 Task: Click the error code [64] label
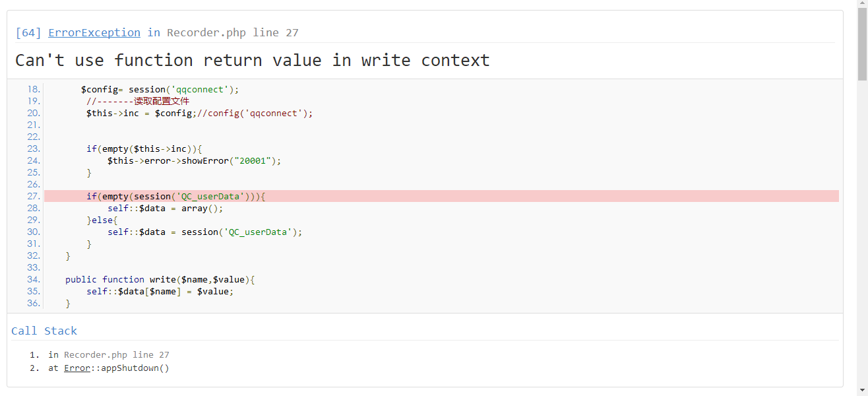(28, 32)
